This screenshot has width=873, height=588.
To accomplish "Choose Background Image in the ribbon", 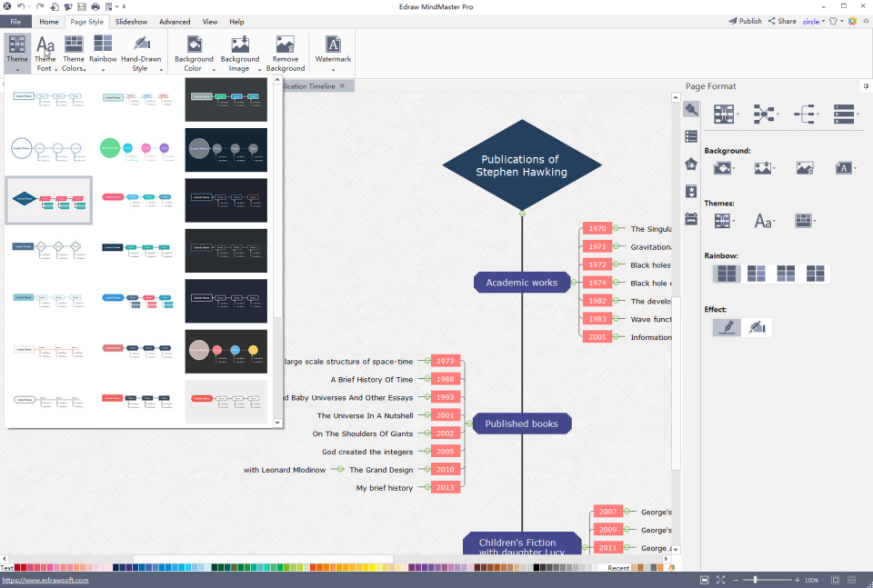I will point(240,53).
